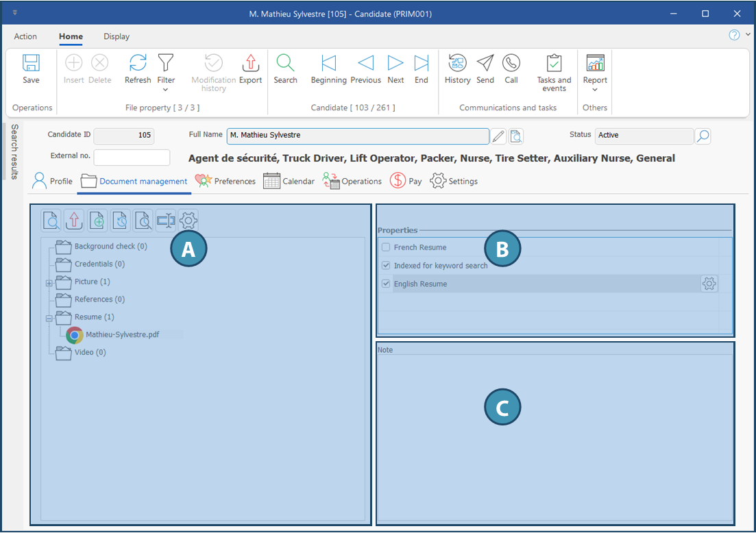Go to the Next candidate
Image resolution: width=756 pixels, height=533 pixels.
(395, 70)
